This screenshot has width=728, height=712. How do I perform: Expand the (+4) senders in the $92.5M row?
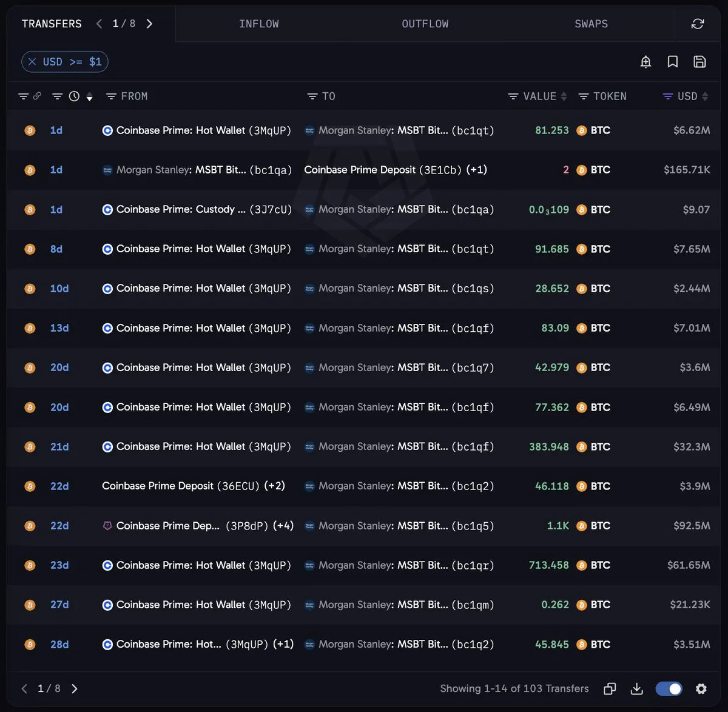(x=283, y=526)
